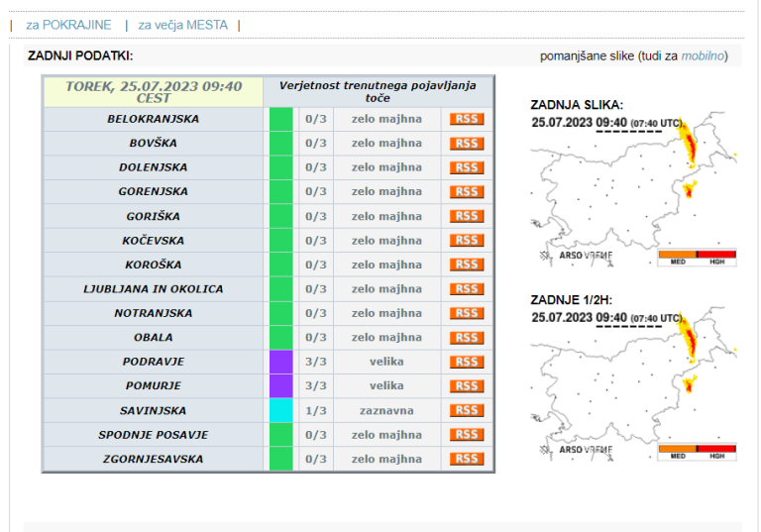
Task: Open RSS feed for Bovška
Action: (x=466, y=144)
